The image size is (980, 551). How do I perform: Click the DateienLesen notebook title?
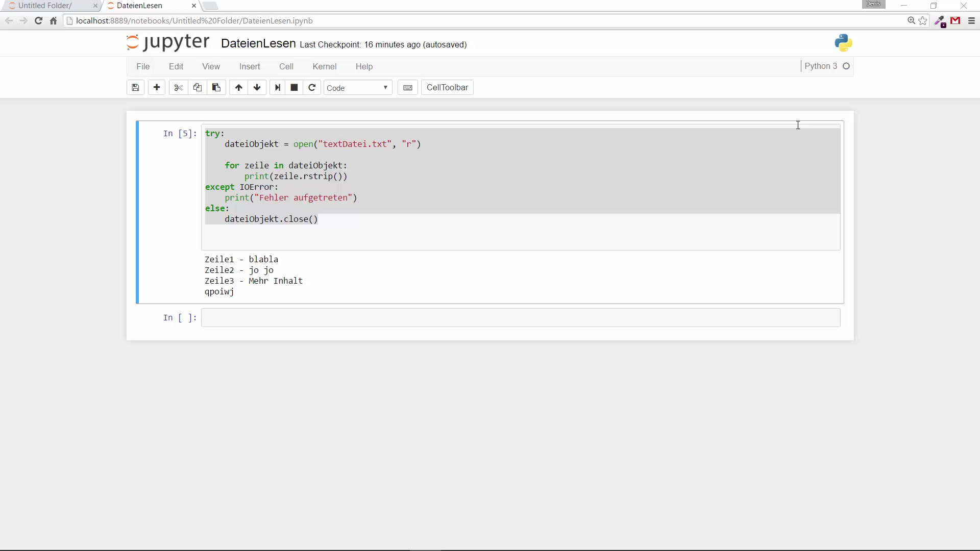(x=258, y=44)
